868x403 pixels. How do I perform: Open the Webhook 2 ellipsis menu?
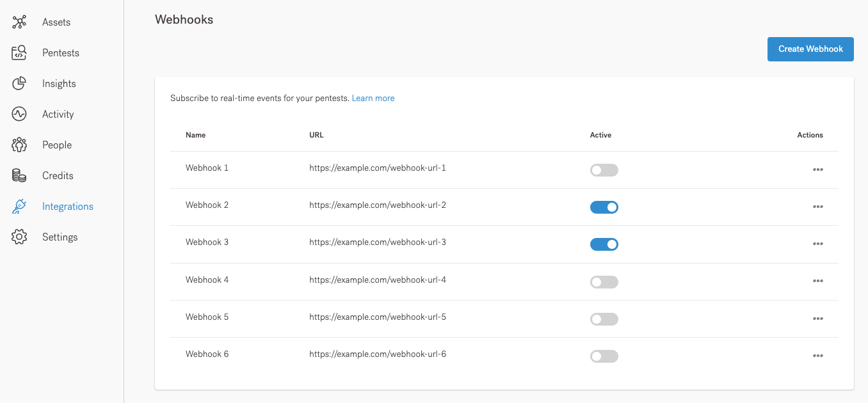pyautogui.click(x=817, y=207)
